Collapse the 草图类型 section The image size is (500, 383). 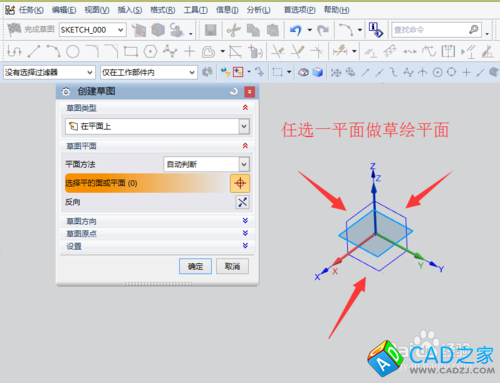pos(245,108)
